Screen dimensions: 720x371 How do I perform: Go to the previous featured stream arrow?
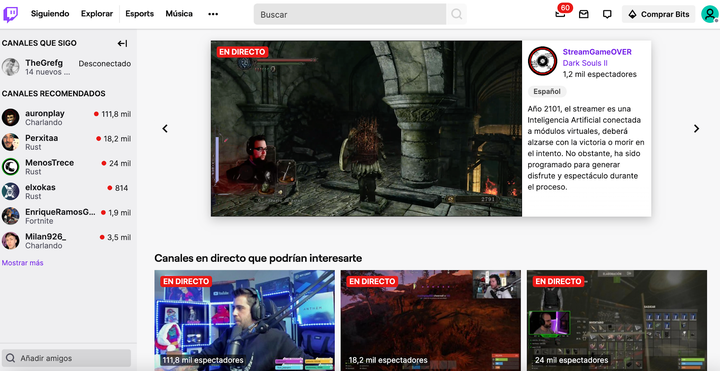pos(165,129)
